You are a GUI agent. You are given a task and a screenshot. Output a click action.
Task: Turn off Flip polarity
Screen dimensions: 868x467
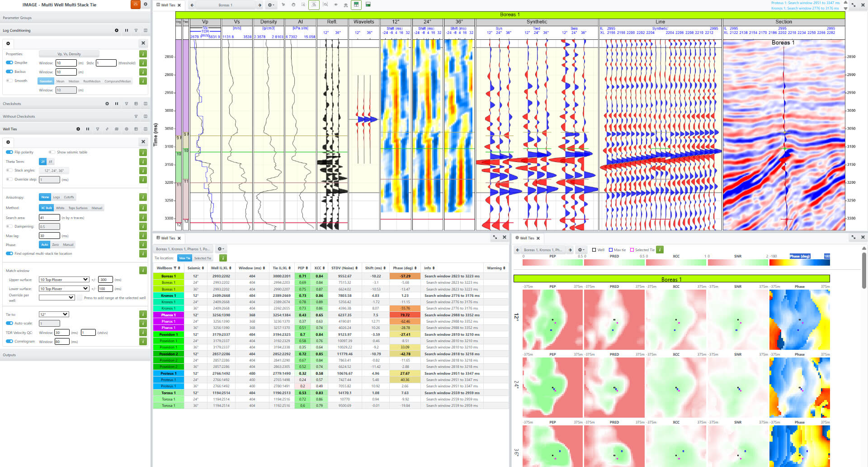9,152
